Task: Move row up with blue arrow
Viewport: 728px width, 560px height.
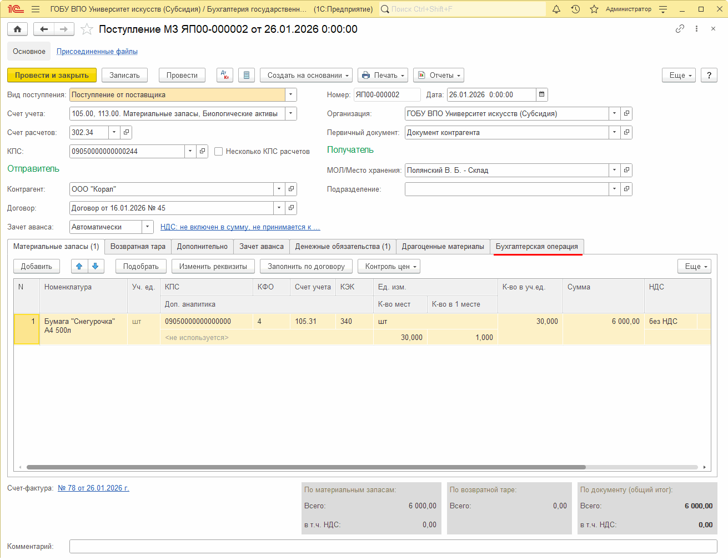Action: 79,267
